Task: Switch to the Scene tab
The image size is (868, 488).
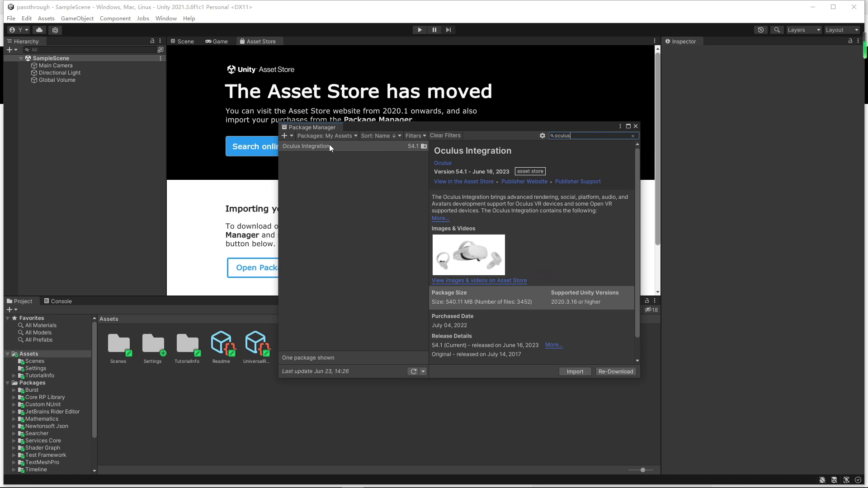Action: (x=182, y=41)
